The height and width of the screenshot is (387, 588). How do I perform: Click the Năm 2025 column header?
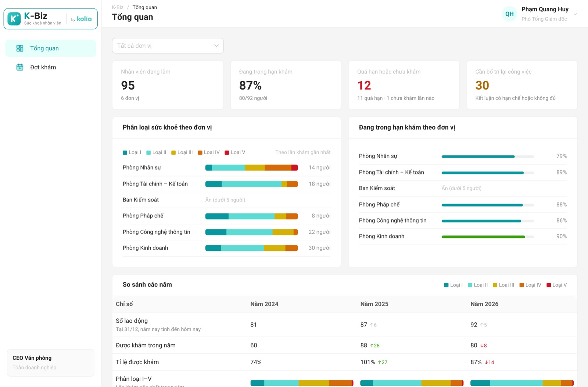[x=374, y=304]
